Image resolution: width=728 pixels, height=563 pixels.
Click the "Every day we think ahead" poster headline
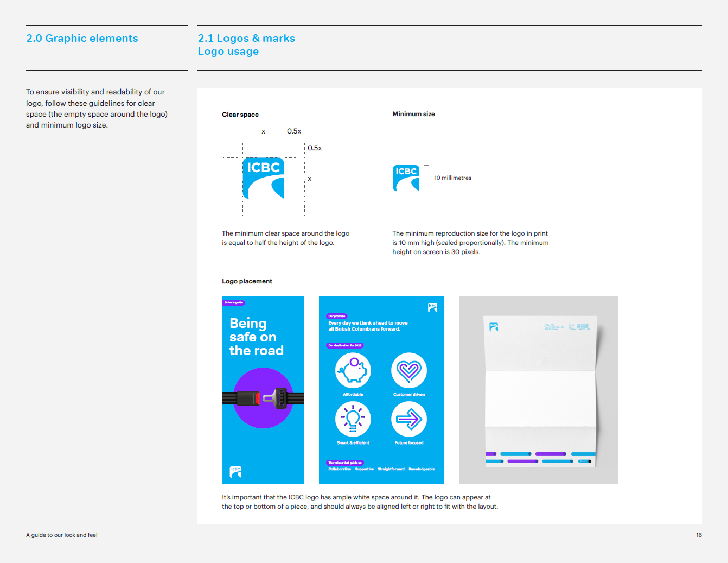point(368,326)
